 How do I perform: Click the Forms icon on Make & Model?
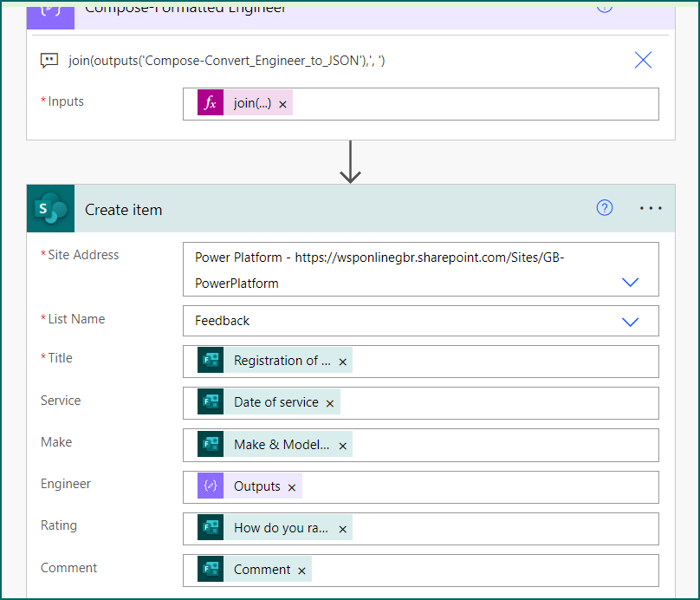(211, 444)
